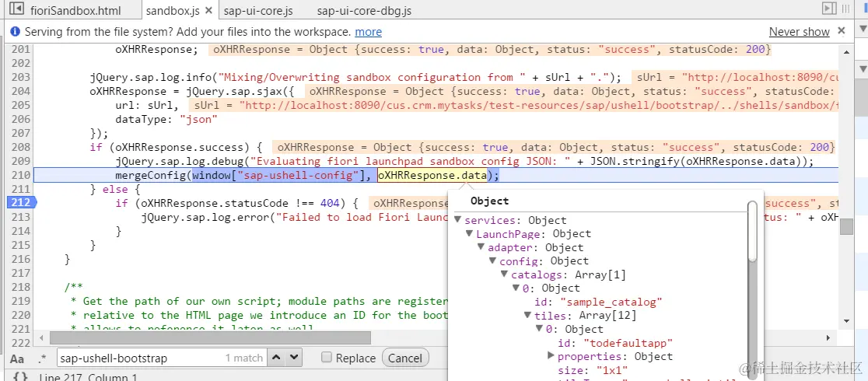
Task: Open the 'more' workspace link
Action: [x=368, y=32]
